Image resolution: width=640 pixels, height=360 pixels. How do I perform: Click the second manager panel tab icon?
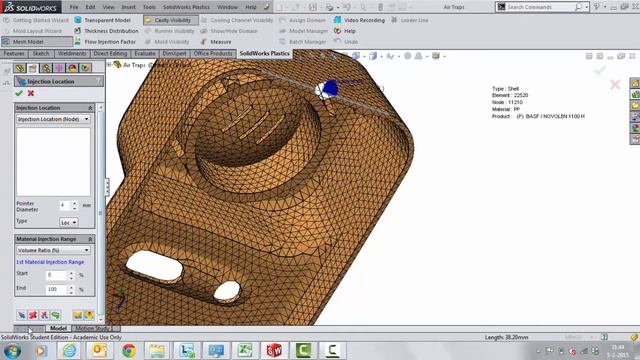[x=33, y=68]
